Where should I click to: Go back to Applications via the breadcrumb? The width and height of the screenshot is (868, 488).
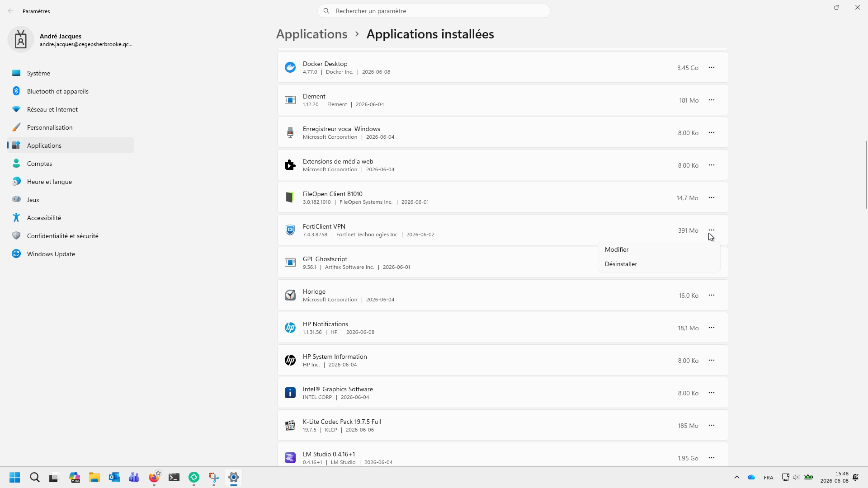312,34
